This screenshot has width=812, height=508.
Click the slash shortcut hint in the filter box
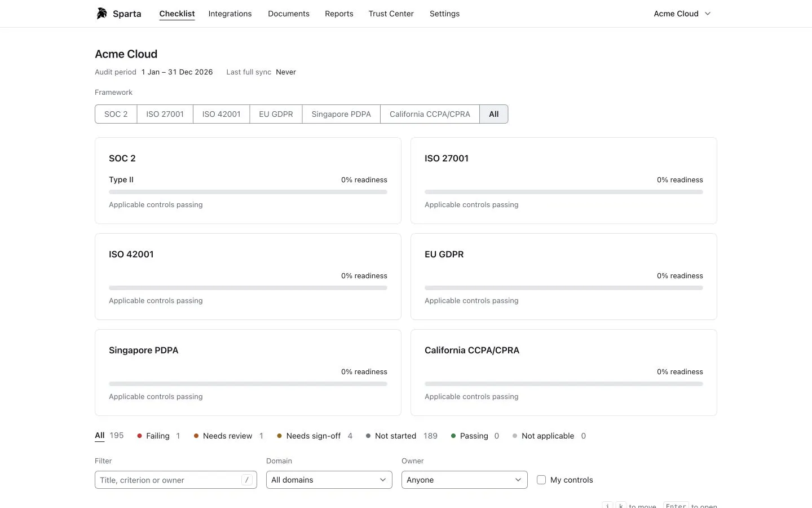click(247, 480)
